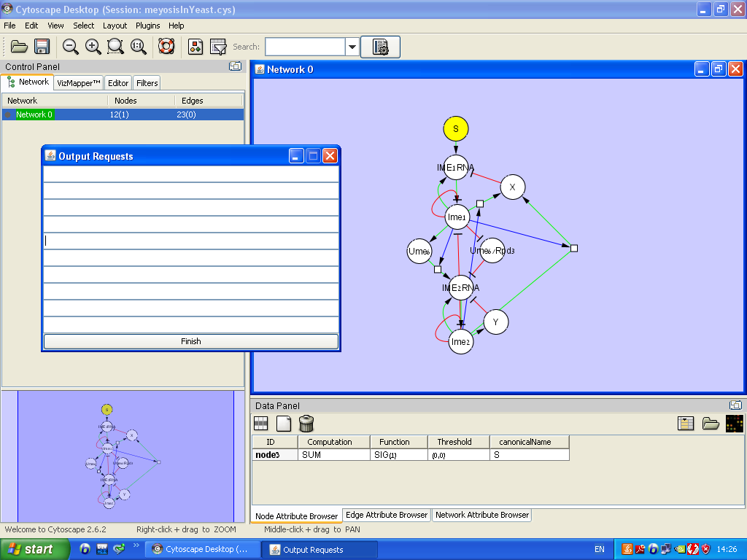Open the View menu
Image resolution: width=747 pixels, height=560 pixels.
[55, 26]
